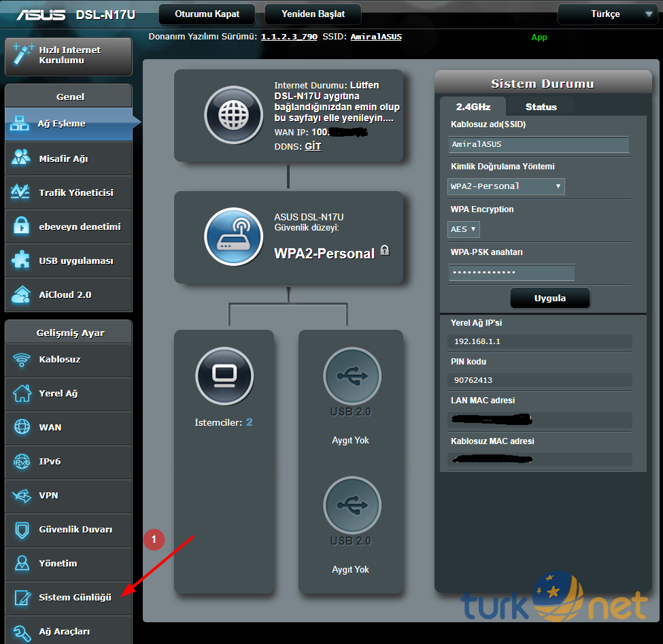Click the Ağ Eşleme network map icon
This screenshot has width=663, height=644.
20,123
